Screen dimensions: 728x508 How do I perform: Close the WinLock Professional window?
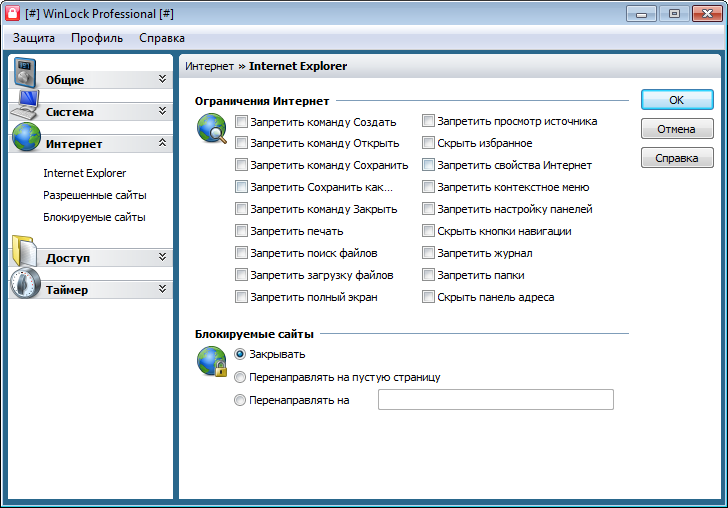(x=707, y=14)
